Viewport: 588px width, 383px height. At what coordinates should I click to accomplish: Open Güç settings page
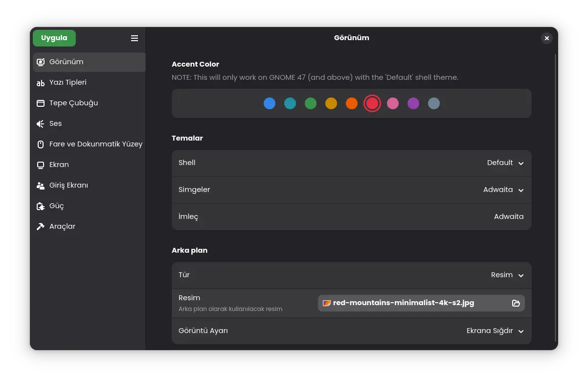(x=89, y=206)
